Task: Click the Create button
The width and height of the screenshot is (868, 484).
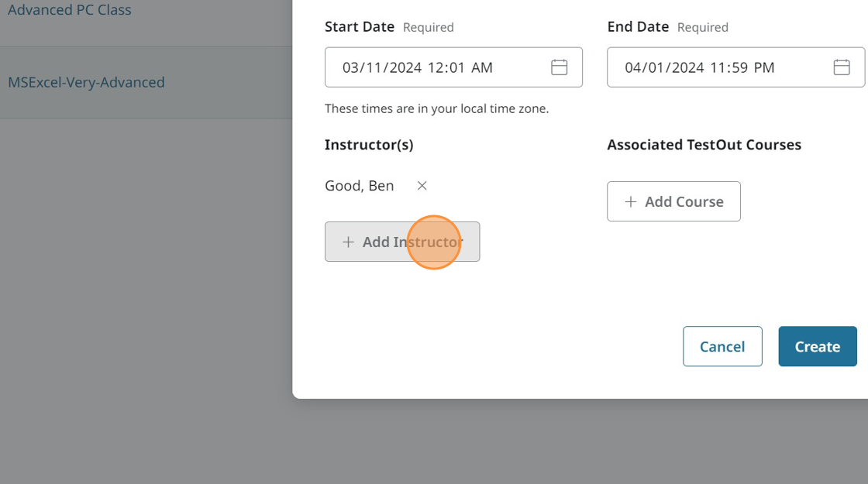Action: tap(817, 346)
